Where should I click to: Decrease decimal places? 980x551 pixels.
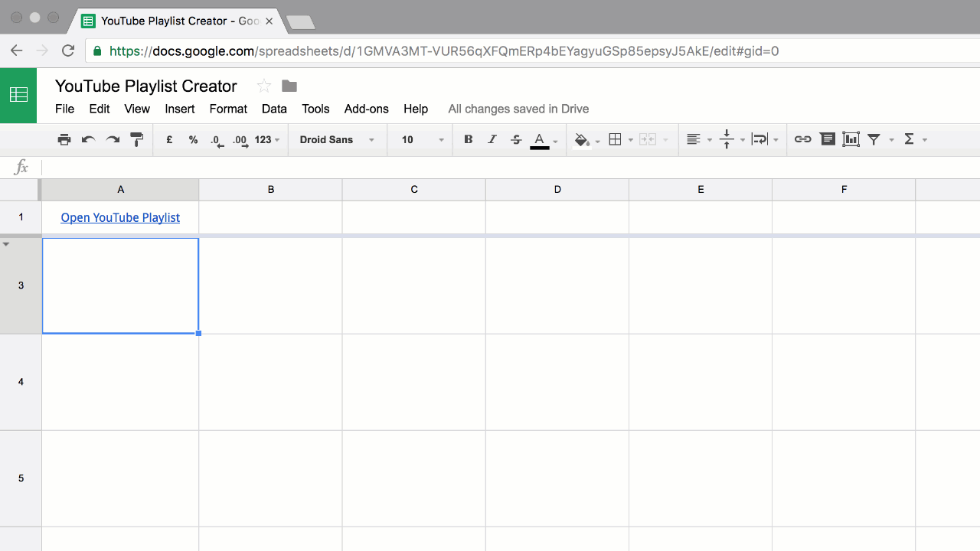point(217,140)
